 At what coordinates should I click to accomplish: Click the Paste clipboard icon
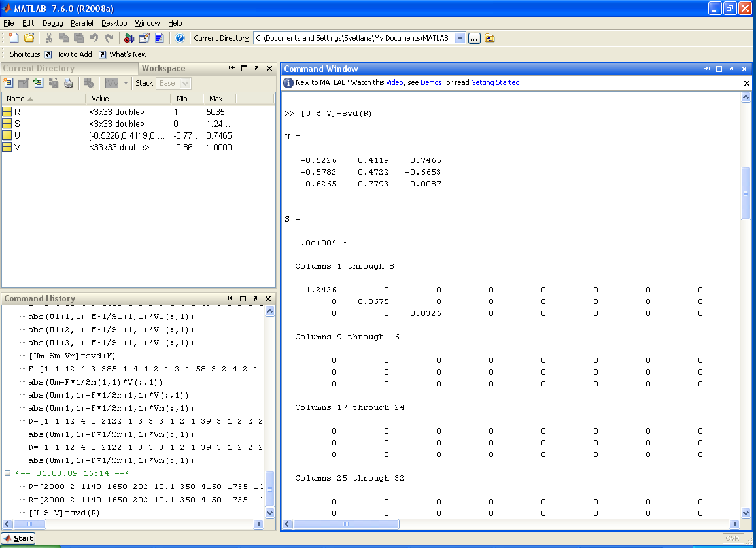coord(78,37)
